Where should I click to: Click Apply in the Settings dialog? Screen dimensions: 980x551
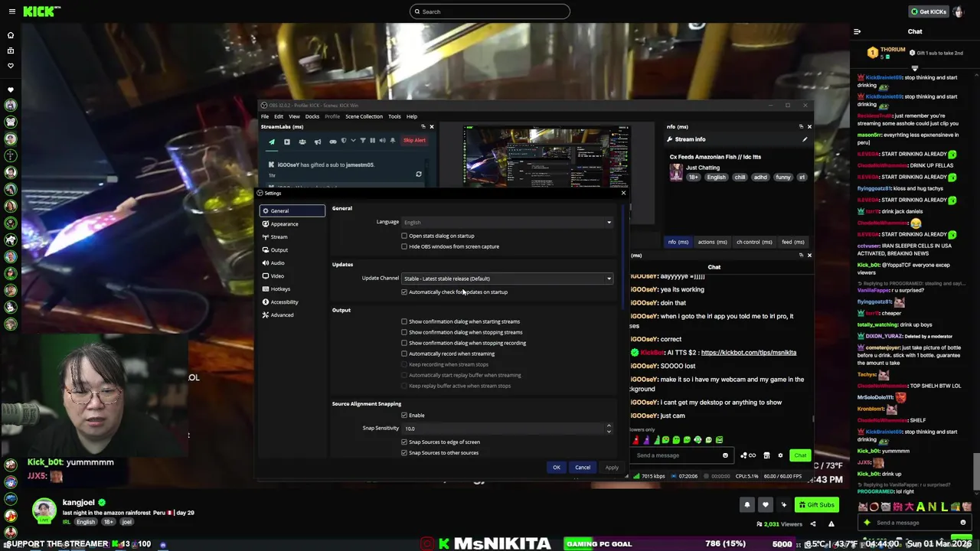click(x=612, y=468)
